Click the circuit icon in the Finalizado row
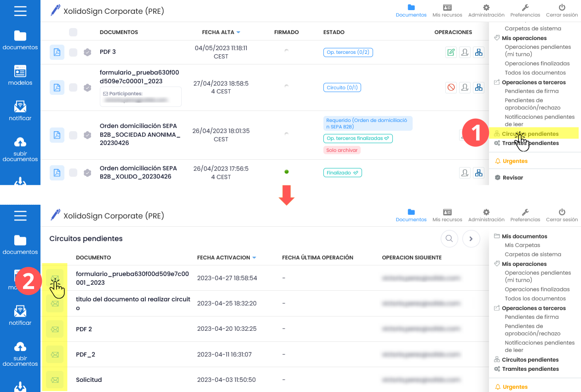The height and width of the screenshot is (392, 581). pos(479,173)
